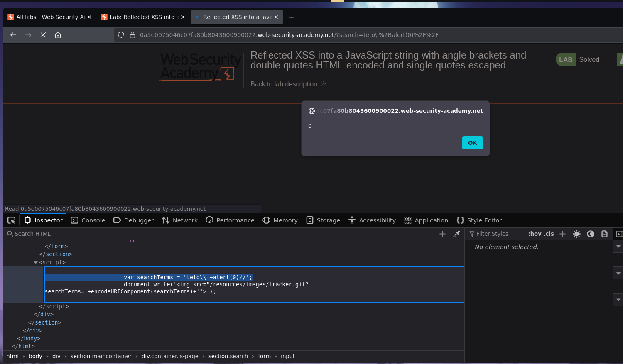
Task: Select body in the breadcrumb trail
Action: click(x=35, y=356)
